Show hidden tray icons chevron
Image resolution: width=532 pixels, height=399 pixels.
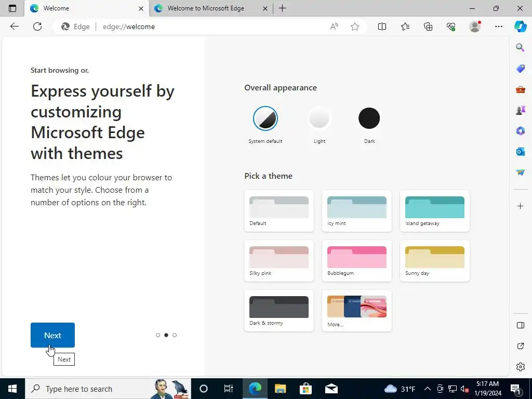(x=428, y=389)
